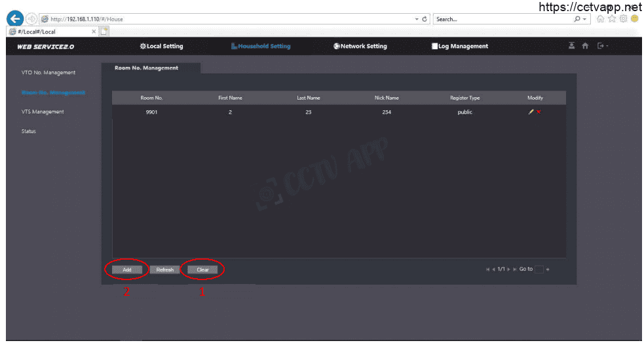
Task: Expand the search provider dropdown arrow
Action: (586, 19)
